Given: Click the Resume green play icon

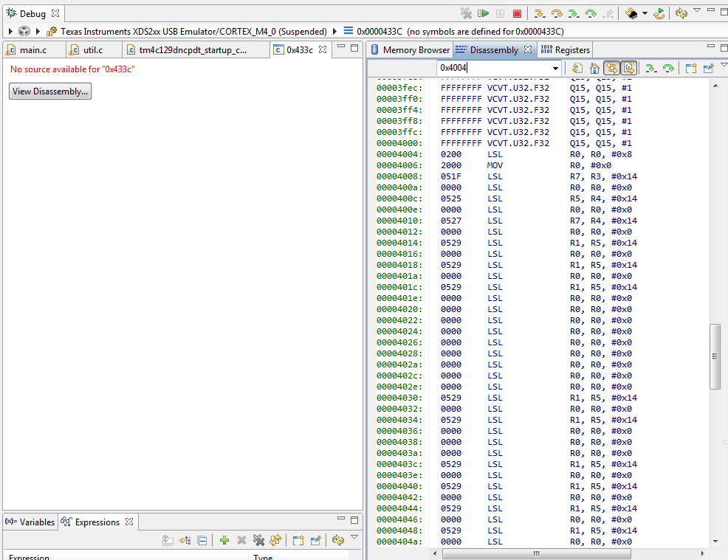Looking at the screenshot, I should (x=483, y=13).
